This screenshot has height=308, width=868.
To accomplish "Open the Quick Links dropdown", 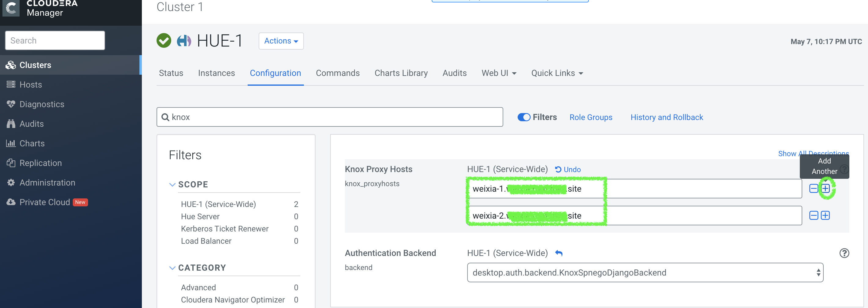I will click(x=557, y=73).
